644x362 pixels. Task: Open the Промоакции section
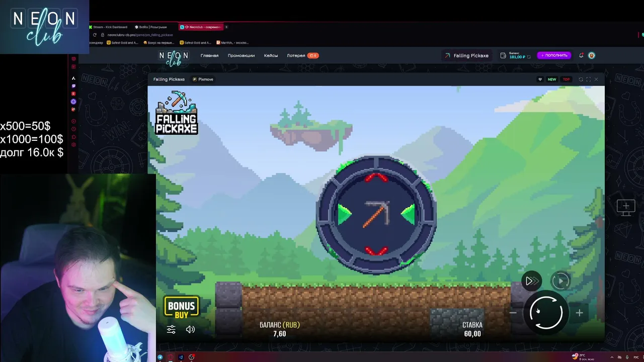(241, 56)
